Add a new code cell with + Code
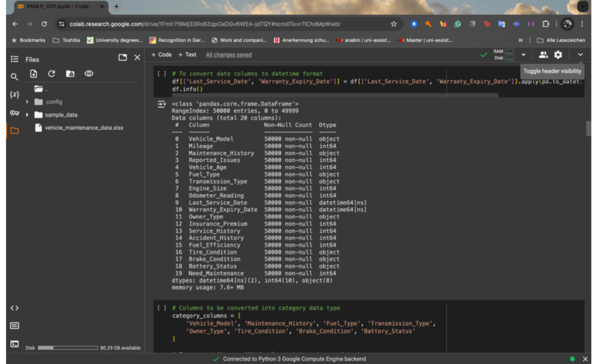 point(161,55)
